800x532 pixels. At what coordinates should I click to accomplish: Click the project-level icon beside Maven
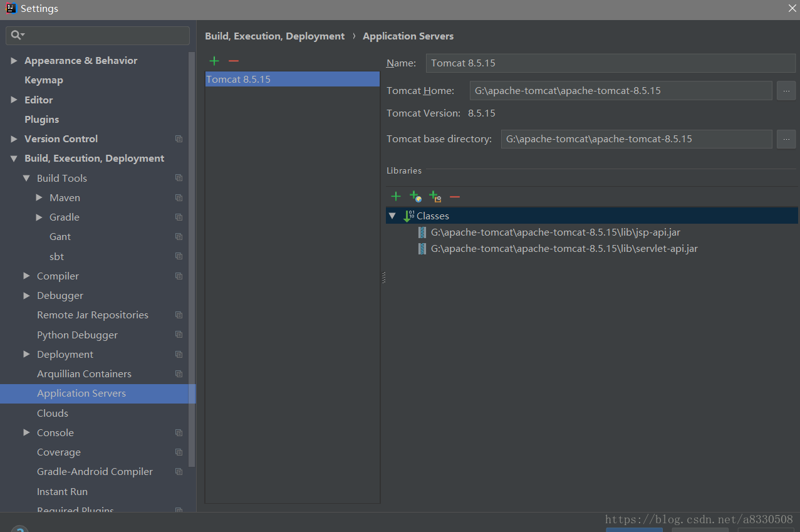tap(179, 197)
